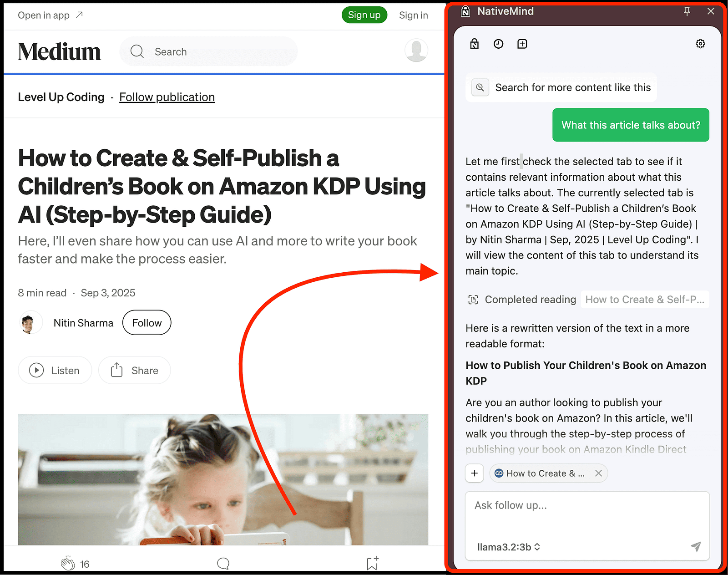Click 'Open in app' link
This screenshot has width=728, height=575.
pos(51,15)
